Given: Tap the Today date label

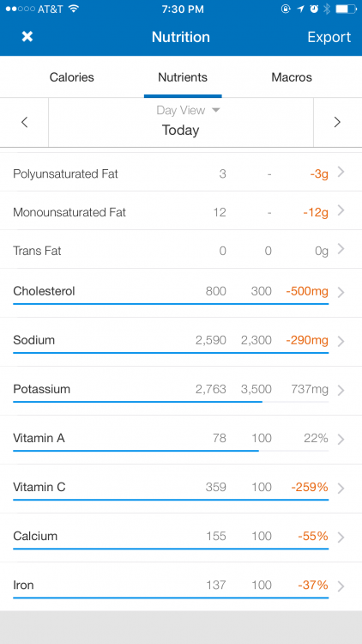Looking at the screenshot, I should point(181,131).
